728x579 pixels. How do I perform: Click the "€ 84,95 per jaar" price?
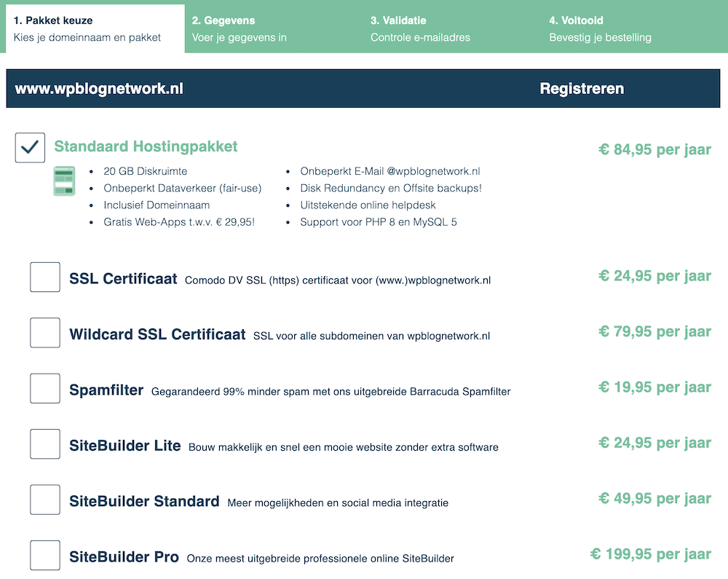pos(654,149)
